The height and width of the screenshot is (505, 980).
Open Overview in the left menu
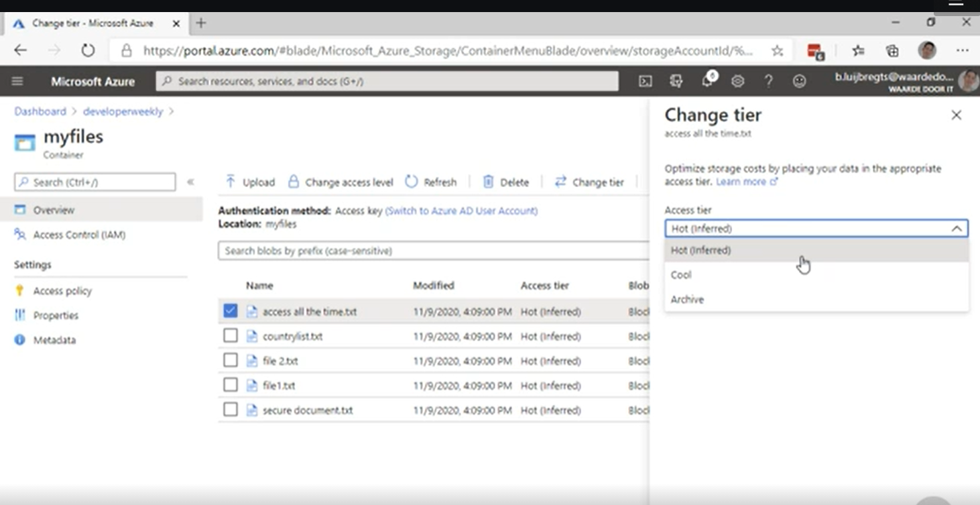(101, 210)
